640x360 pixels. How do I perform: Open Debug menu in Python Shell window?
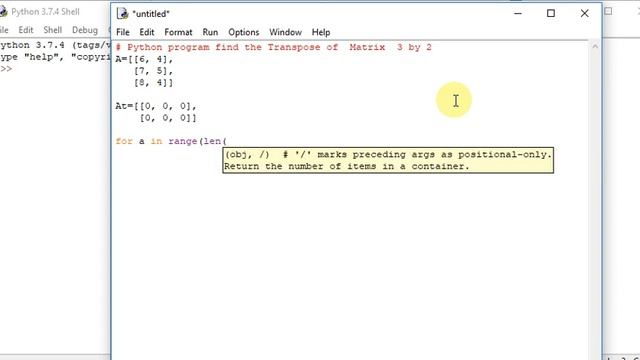coord(85,30)
